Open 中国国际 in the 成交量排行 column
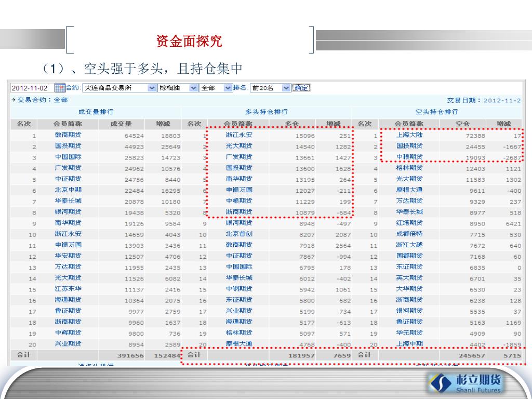 68,157
